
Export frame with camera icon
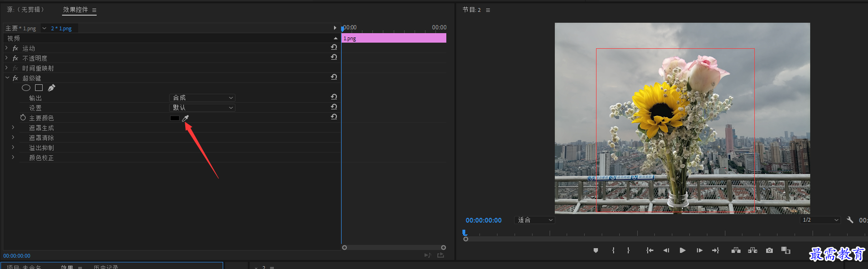tap(769, 251)
